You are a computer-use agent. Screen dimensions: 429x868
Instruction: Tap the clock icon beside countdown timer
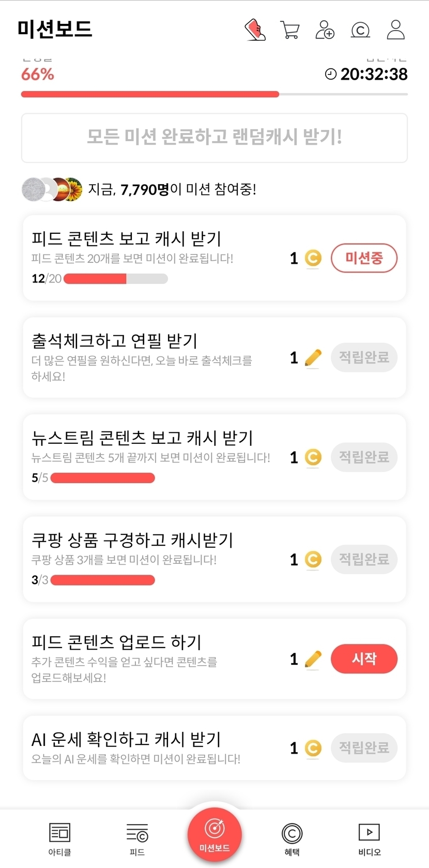(x=331, y=74)
